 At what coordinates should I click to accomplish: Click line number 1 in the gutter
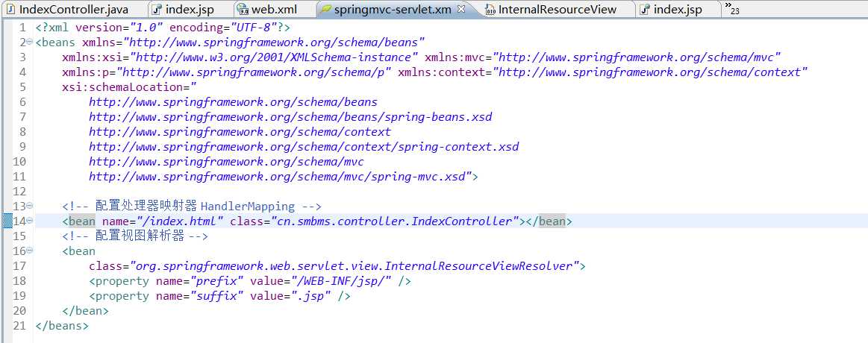22,27
